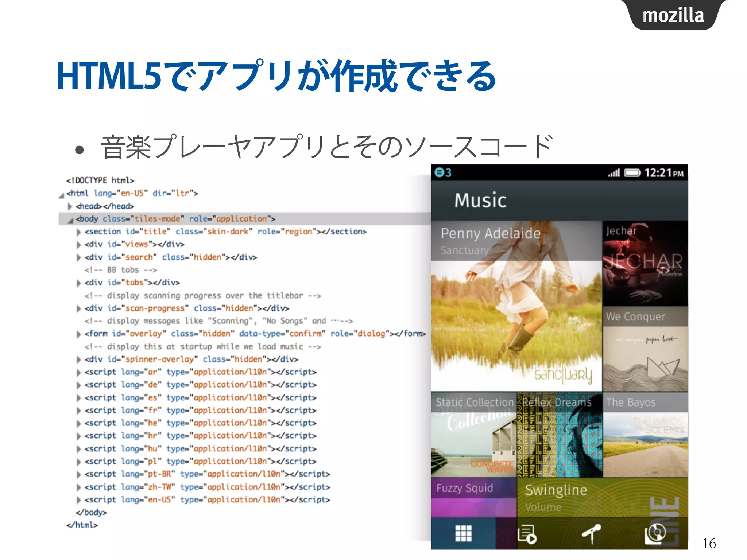747x560 pixels.
Task: Expand the script lang pl node
Action: (x=78, y=462)
